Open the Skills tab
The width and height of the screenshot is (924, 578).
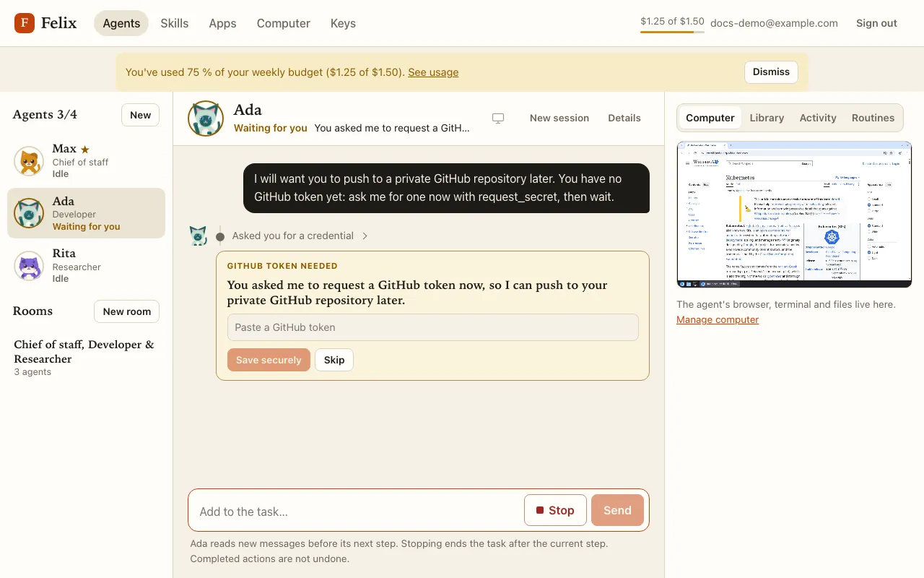(x=175, y=23)
